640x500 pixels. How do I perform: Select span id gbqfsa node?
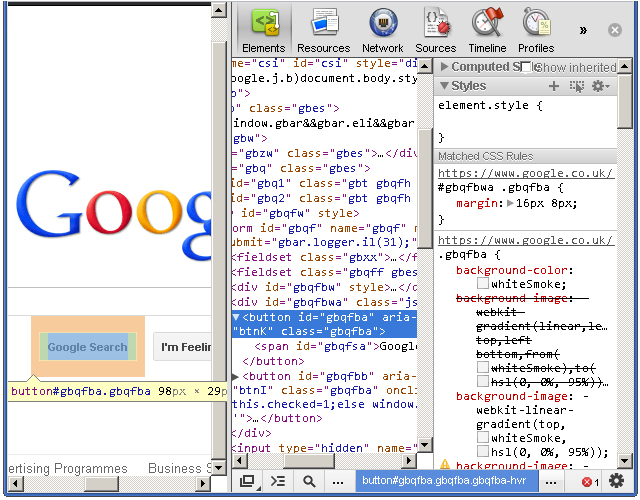(x=336, y=346)
